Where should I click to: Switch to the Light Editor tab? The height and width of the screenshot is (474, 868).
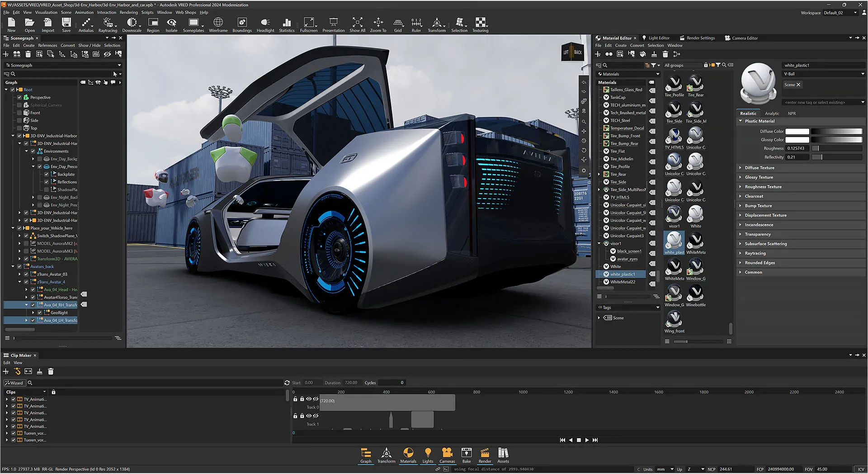(x=659, y=38)
